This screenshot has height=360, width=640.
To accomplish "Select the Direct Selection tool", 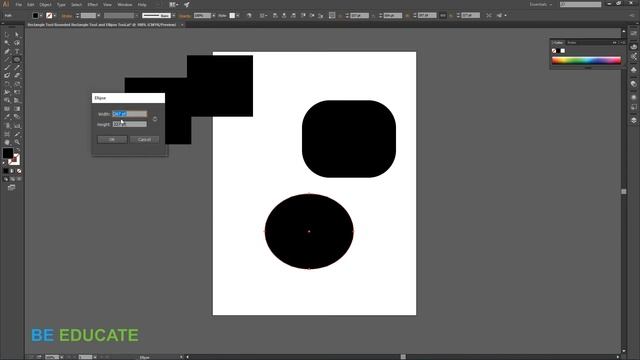I will click(17, 35).
